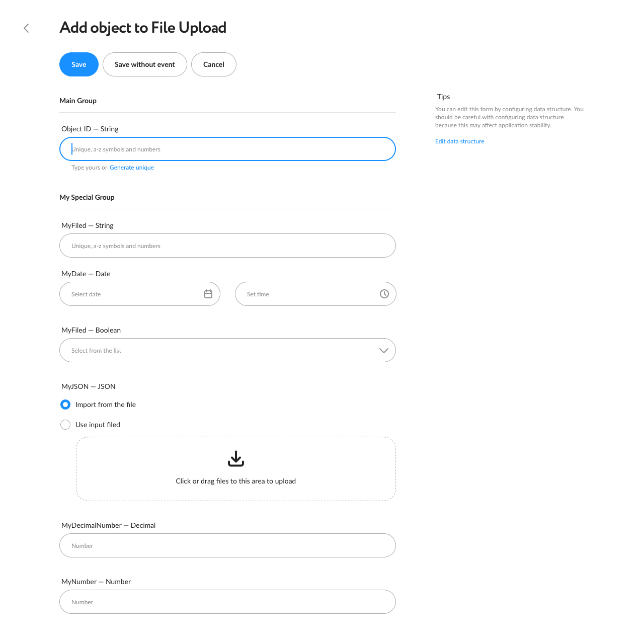The height and width of the screenshot is (644, 644).
Task: Select the Use input filed radio
Action: point(65,425)
